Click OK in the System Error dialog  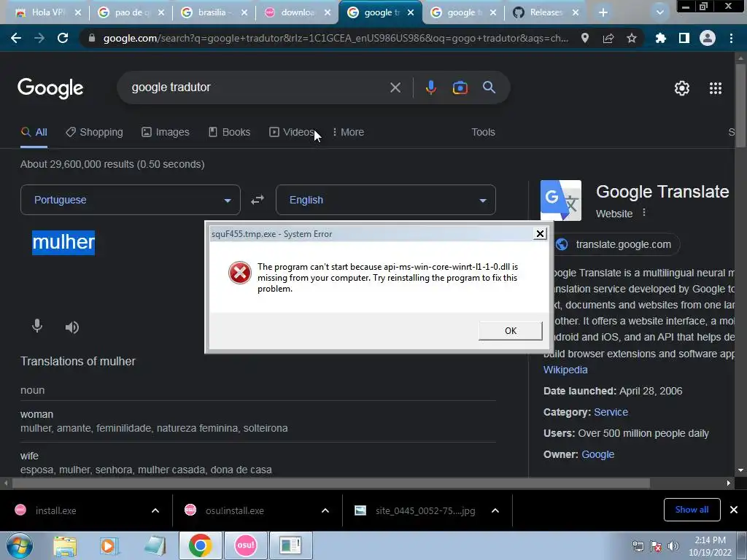coord(510,330)
